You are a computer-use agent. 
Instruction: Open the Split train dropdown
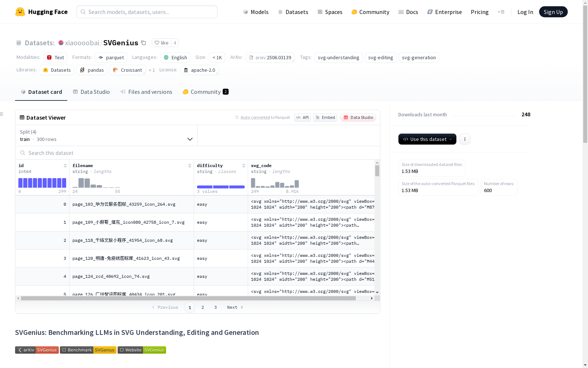[x=106, y=135]
